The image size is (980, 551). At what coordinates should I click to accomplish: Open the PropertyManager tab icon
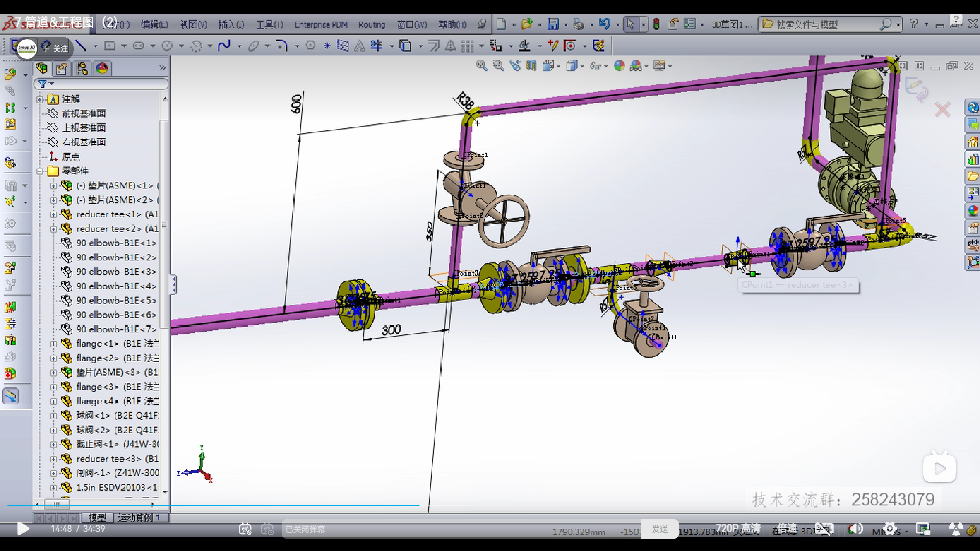click(62, 68)
